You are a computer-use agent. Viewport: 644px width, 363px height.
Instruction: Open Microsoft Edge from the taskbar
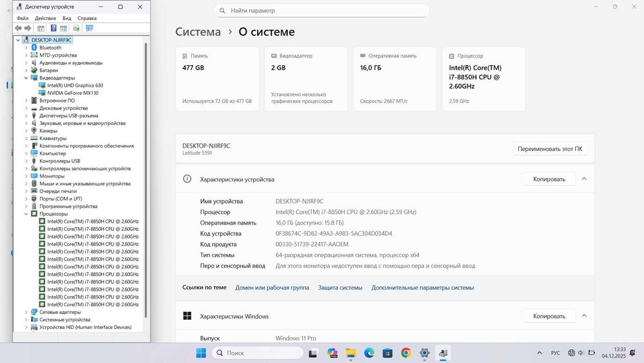[369, 353]
